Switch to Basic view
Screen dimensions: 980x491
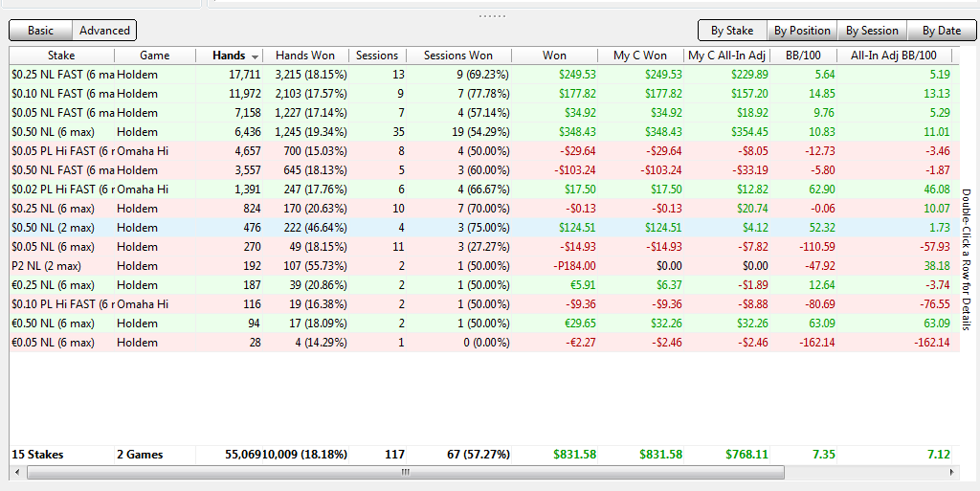coord(40,30)
